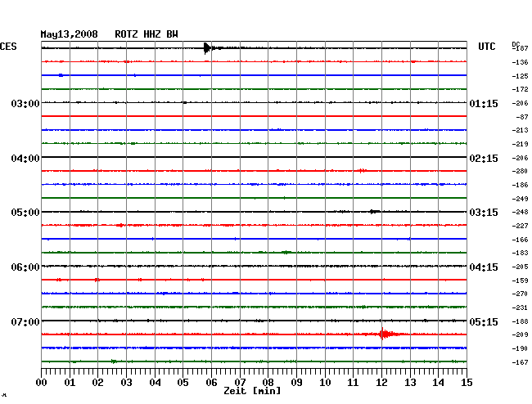This screenshot has height=404, width=532.
Task: Select the 14 minute axis label
Action: (x=439, y=383)
